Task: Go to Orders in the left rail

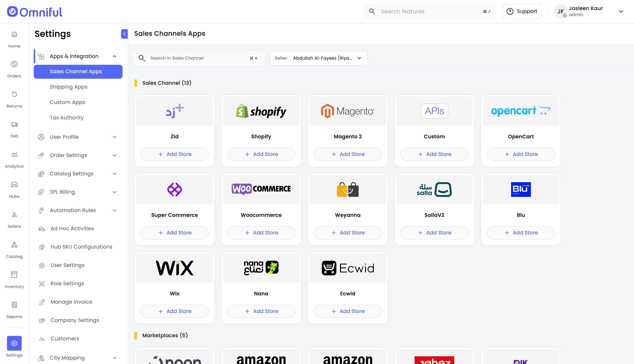Action: click(14, 69)
